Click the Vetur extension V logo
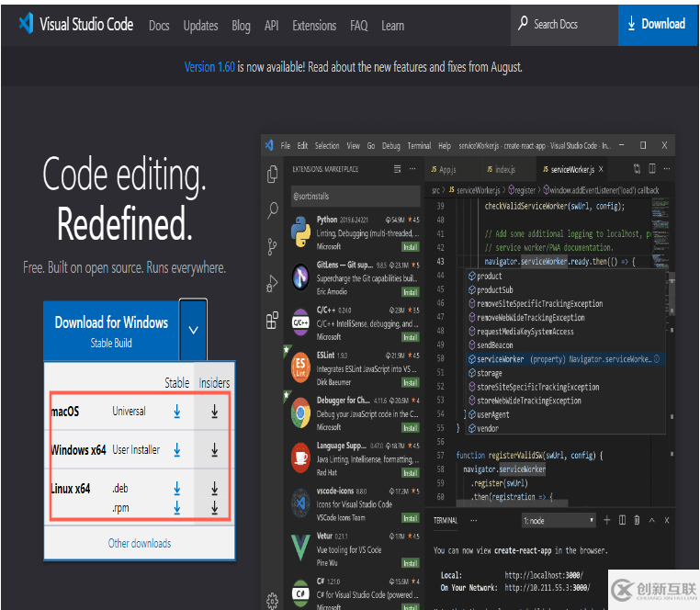Image resolution: width=700 pixels, height=610 pixels. [300, 548]
